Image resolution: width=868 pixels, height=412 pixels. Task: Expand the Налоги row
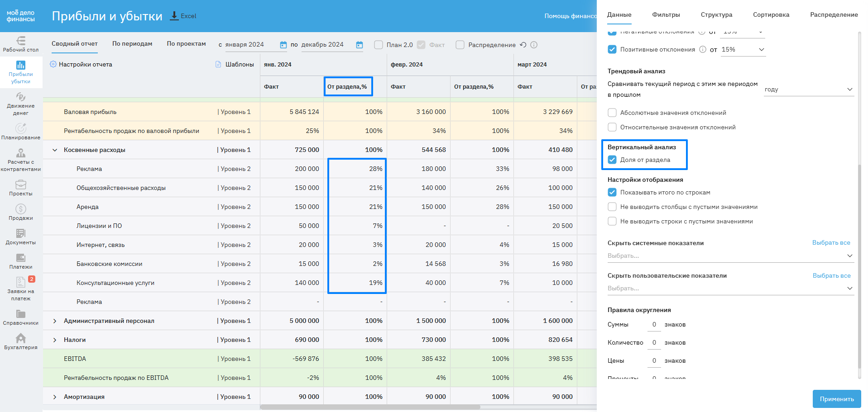[x=55, y=340]
